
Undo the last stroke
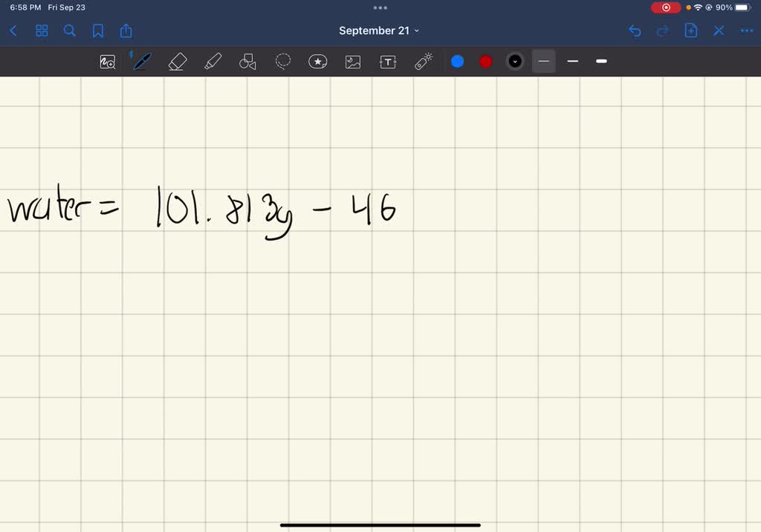[x=634, y=30]
